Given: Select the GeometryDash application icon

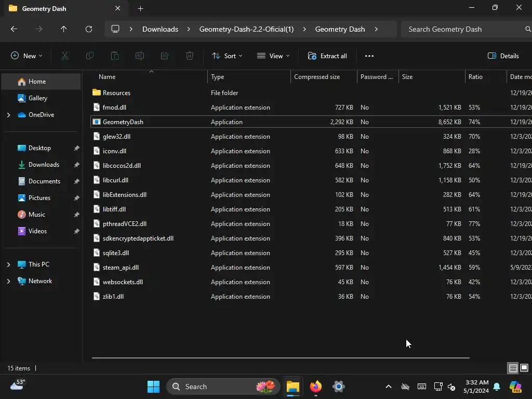Looking at the screenshot, I should pyautogui.click(x=97, y=122).
